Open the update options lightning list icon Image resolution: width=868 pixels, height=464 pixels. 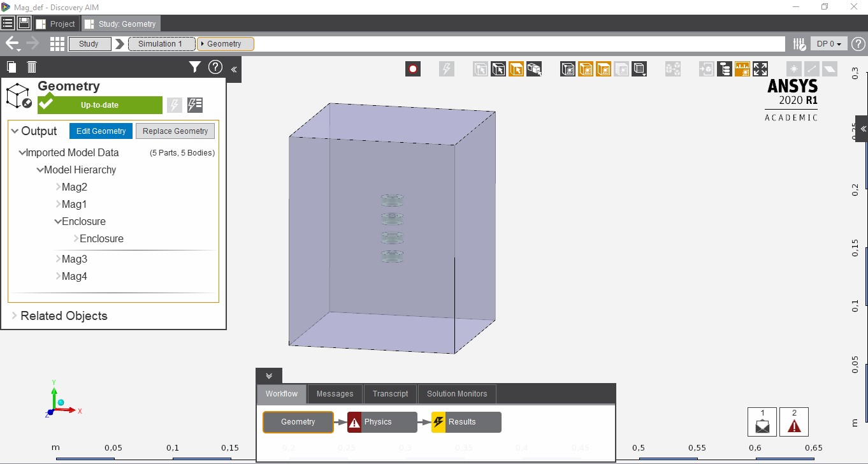click(195, 105)
